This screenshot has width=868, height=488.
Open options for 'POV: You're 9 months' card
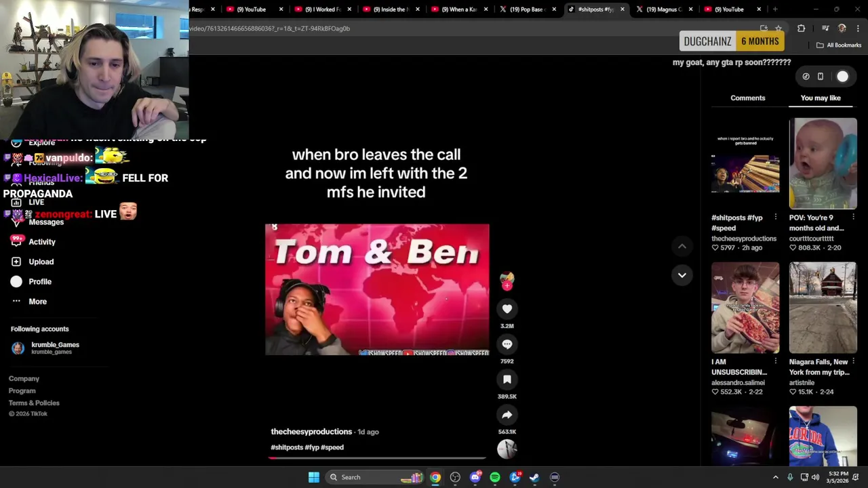(x=853, y=218)
